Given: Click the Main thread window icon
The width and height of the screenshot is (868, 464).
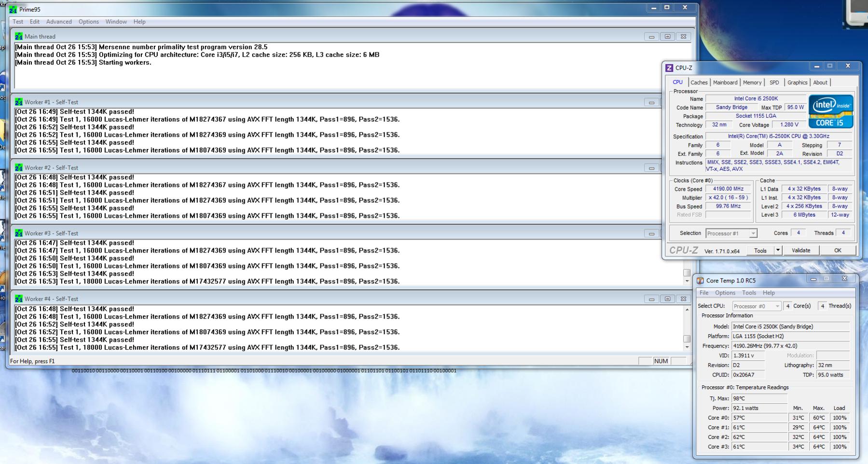Looking at the screenshot, I should (x=19, y=36).
